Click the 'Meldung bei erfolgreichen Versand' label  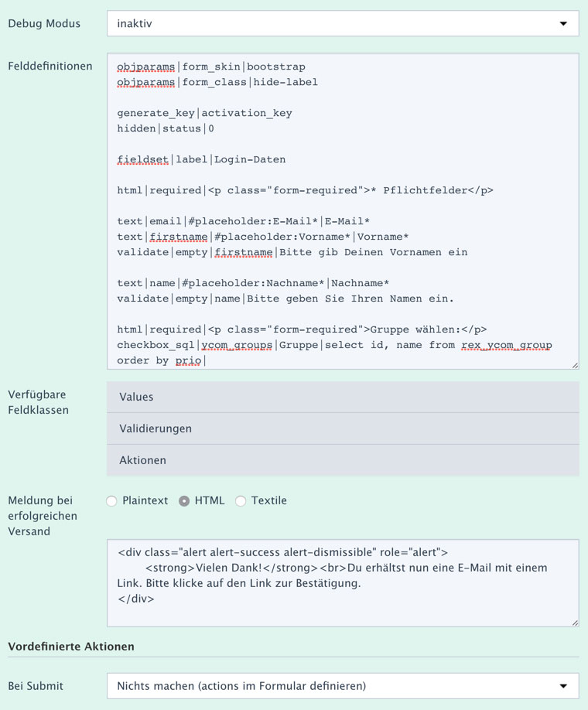point(40,516)
